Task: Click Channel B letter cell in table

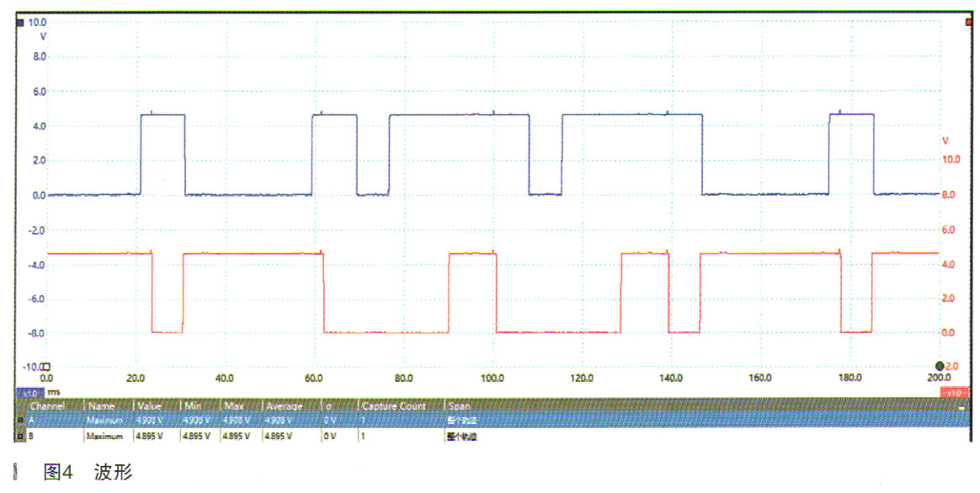Action: click(30, 437)
